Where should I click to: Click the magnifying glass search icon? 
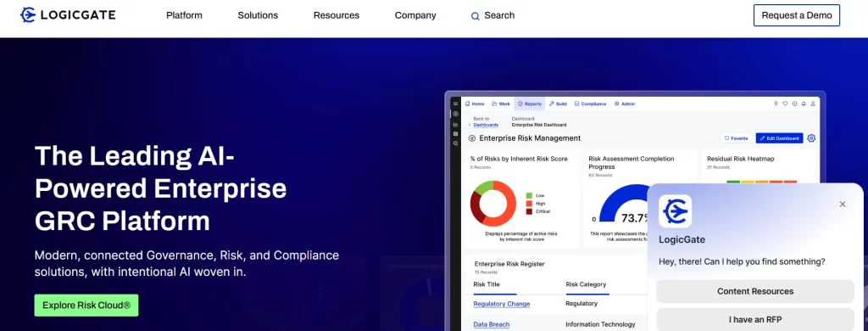click(x=475, y=16)
